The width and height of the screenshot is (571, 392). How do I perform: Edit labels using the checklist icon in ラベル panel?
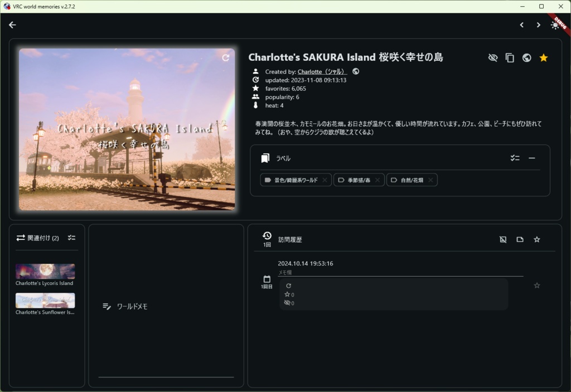[x=515, y=158]
